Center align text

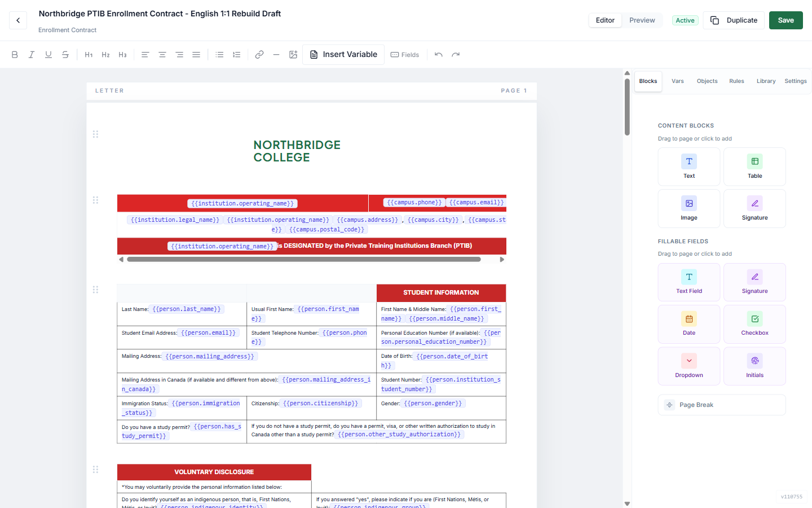tap(162, 55)
